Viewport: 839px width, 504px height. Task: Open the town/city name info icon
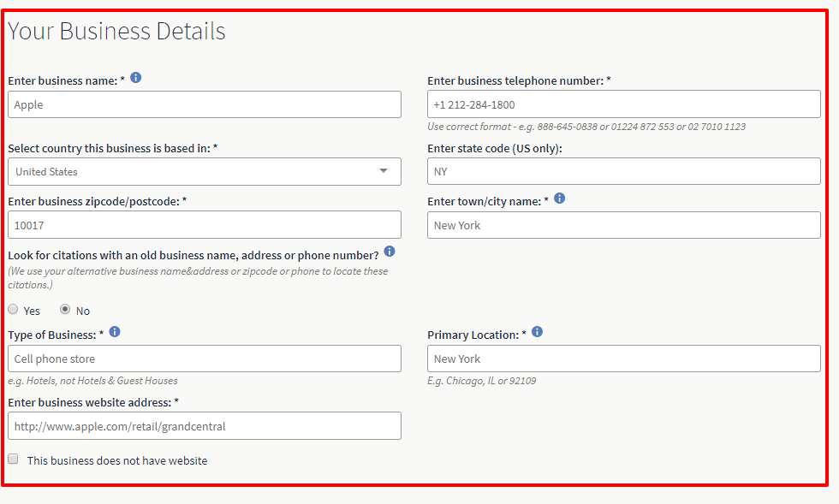[560, 199]
